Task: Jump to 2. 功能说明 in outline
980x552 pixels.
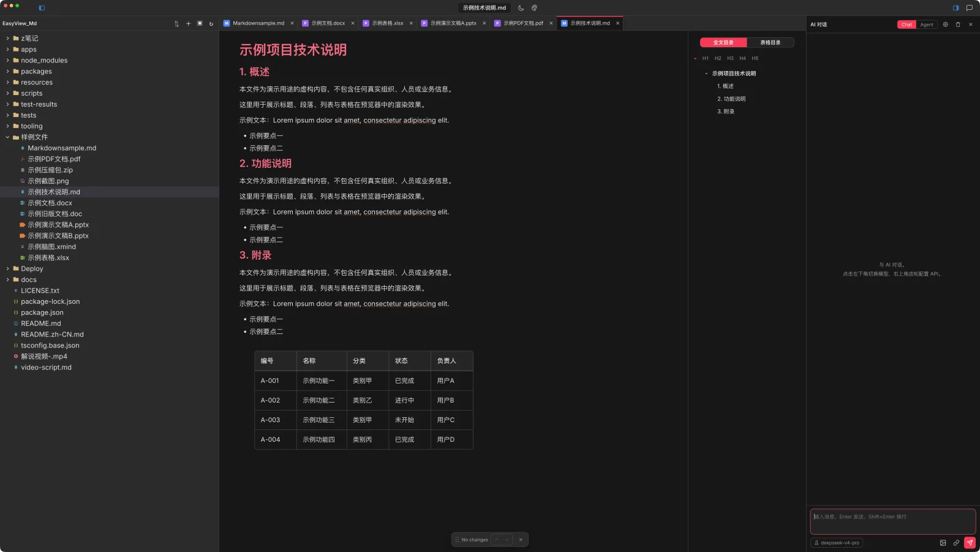Action: tap(731, 99)
